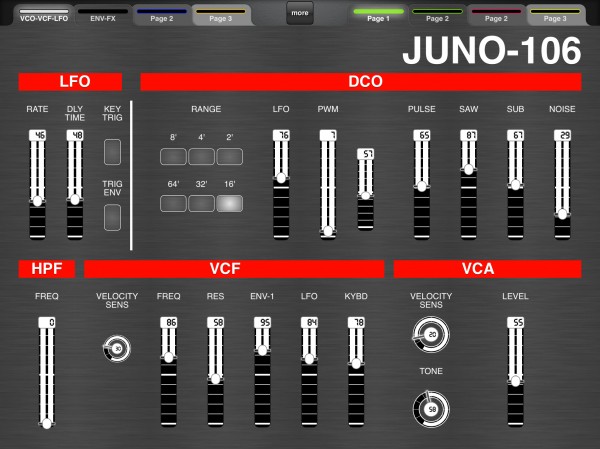
Task: Click the red LFO section header
Action: click(x=70, y=82)
